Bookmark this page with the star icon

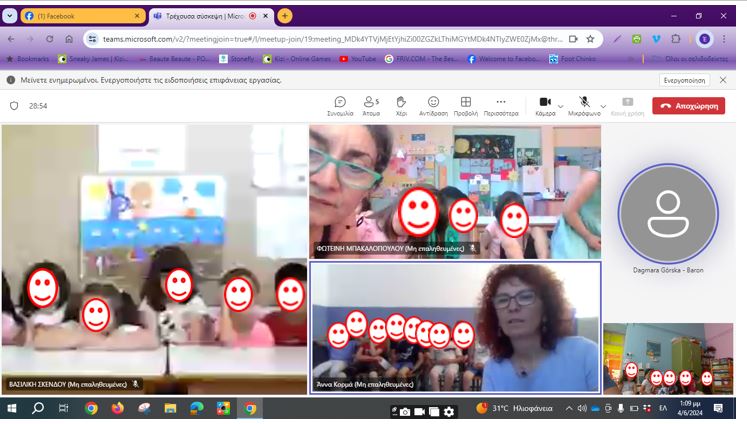click(591, 39)
